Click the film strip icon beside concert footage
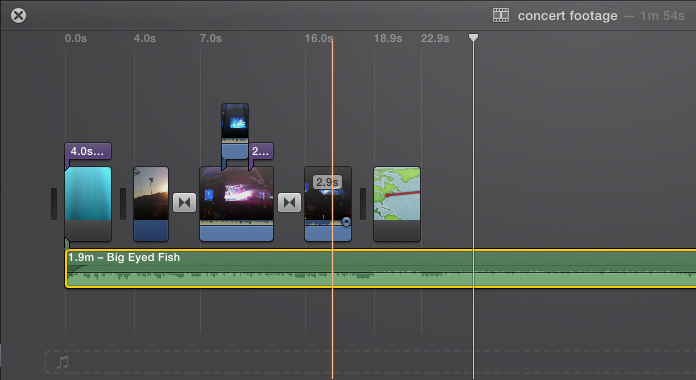The width and height of the screenshot is (696, 380). [x=501, y=15]
